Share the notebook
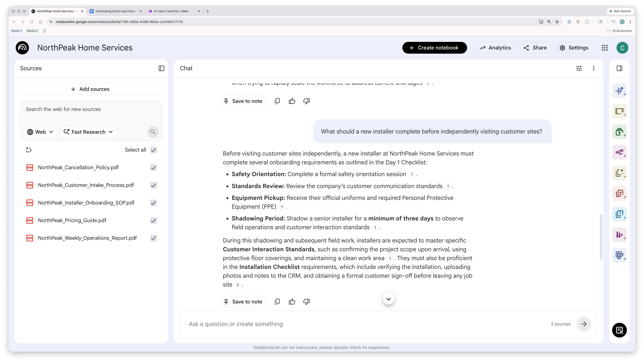Image resolution: width=644 pixels, height=362 pixels. [x=535, y=48]
